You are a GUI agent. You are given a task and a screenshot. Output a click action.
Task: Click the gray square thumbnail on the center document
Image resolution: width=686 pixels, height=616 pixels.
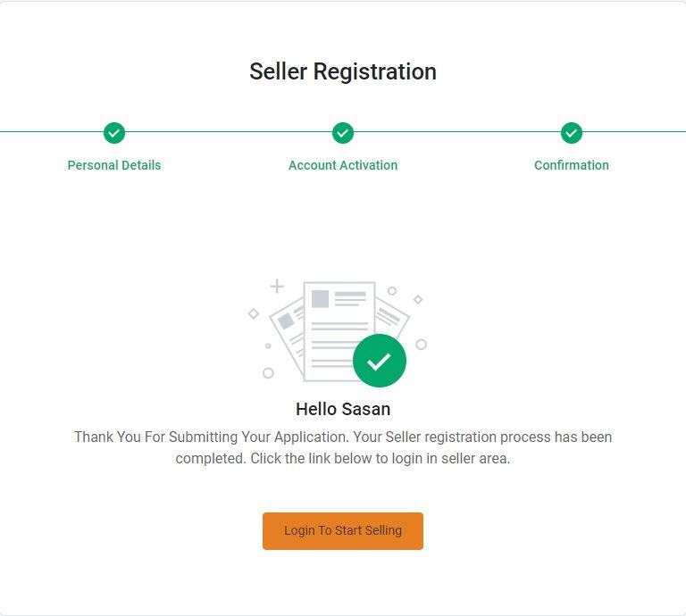coord(321,299)
